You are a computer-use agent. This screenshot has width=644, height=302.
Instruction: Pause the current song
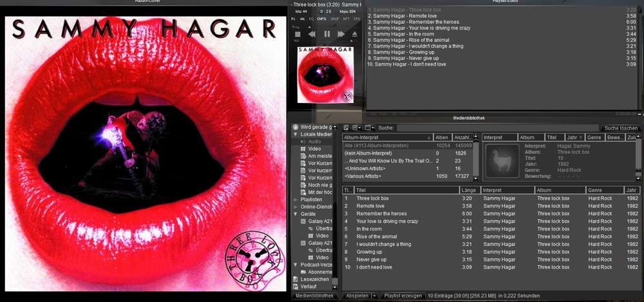tap(327, 34)
